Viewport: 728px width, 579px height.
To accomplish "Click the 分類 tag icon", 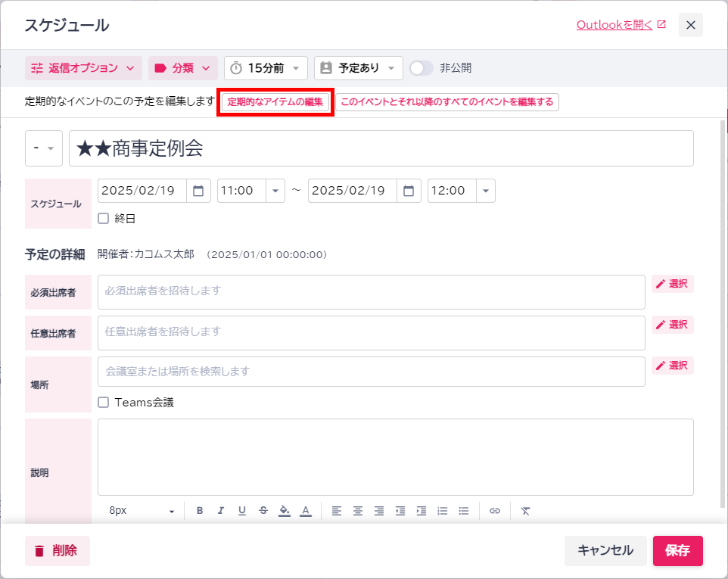I will tap(160, 68).
